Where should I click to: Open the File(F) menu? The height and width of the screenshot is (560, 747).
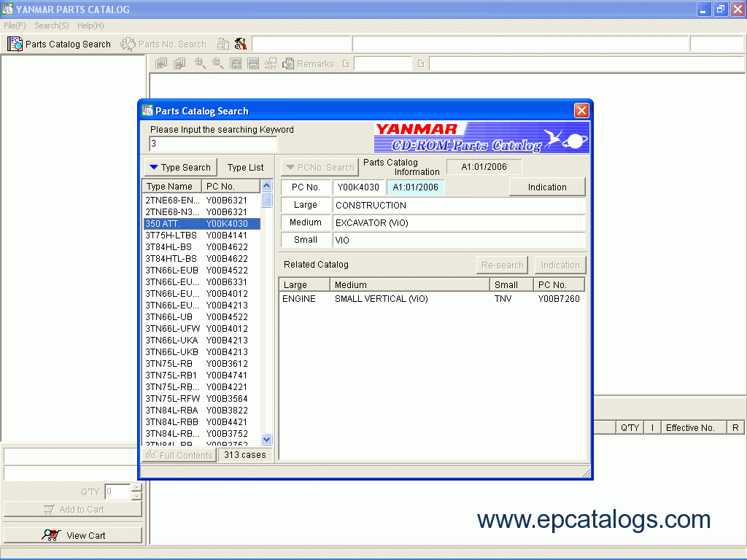[x=15, y=26]
